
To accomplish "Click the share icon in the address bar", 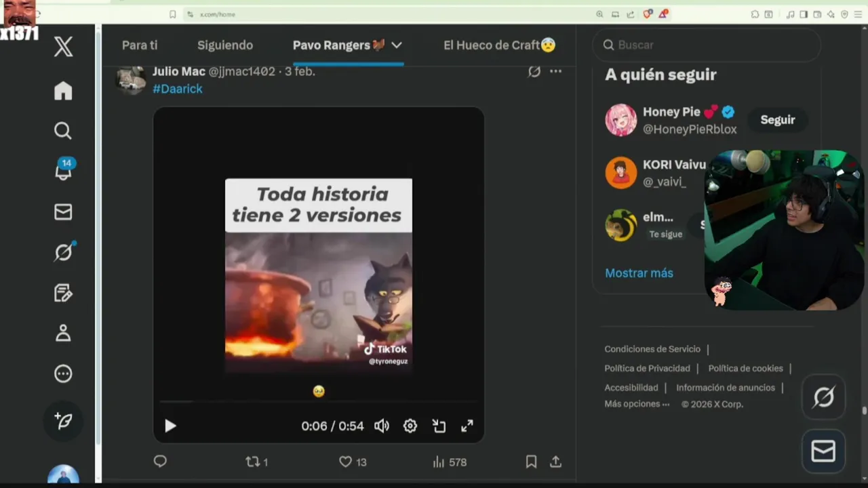I will (x=631, y=14).
